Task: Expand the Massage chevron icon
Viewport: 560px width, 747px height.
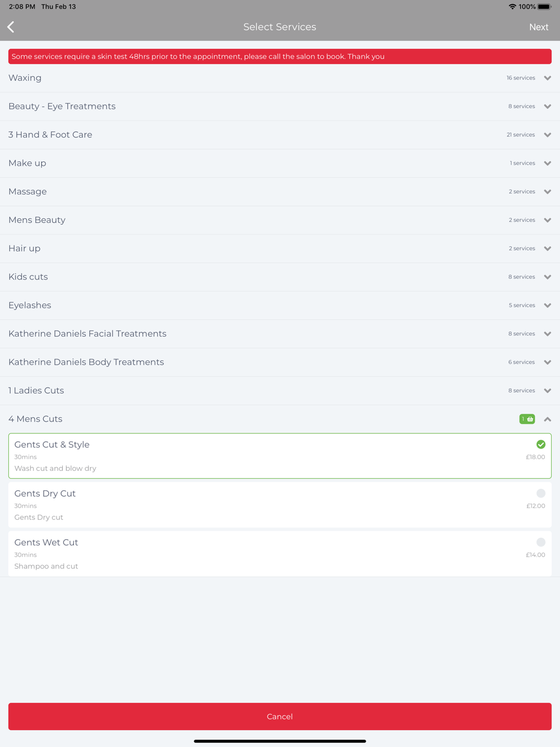Action: tap(548, 192)
